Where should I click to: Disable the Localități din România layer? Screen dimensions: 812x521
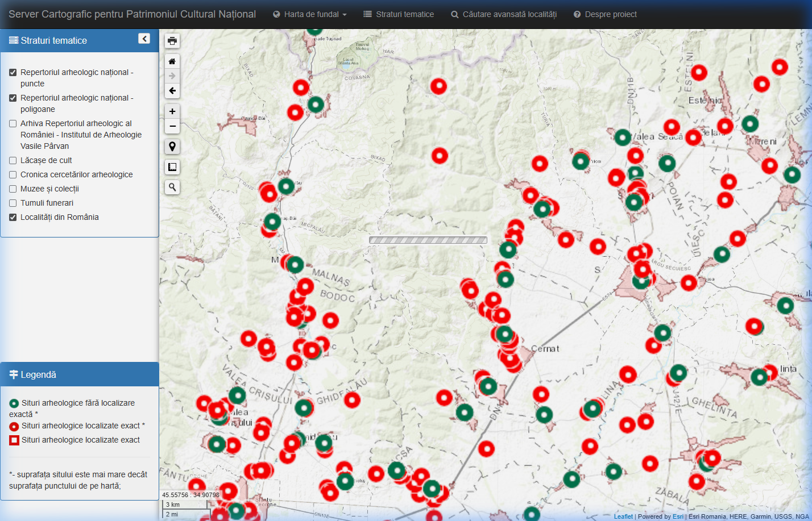tap(13, 218)
